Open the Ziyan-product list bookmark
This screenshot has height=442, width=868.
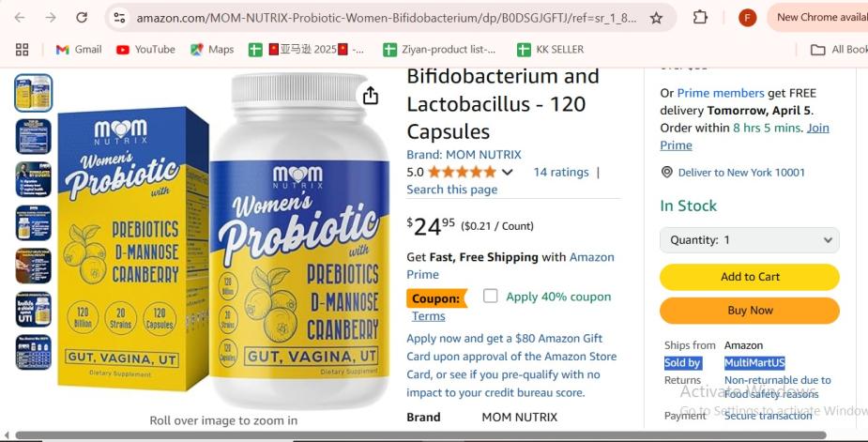click(439, 50)
